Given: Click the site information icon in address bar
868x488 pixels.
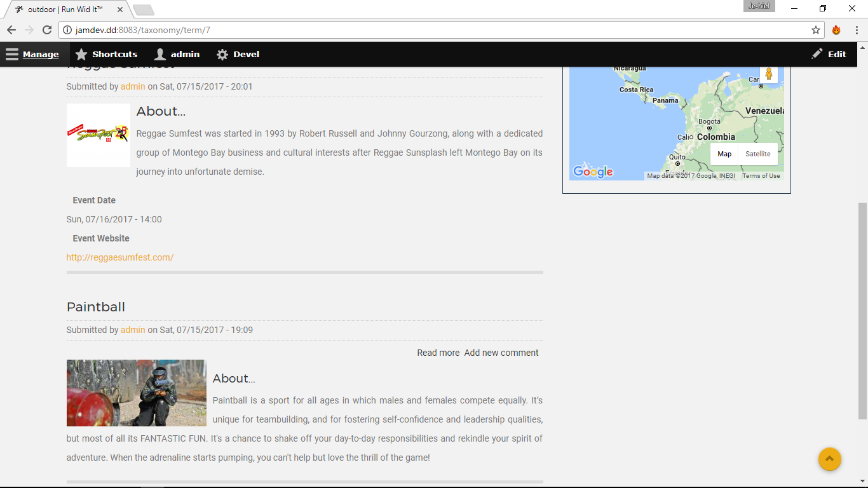Looking at the screenshot, I should 67,30.
